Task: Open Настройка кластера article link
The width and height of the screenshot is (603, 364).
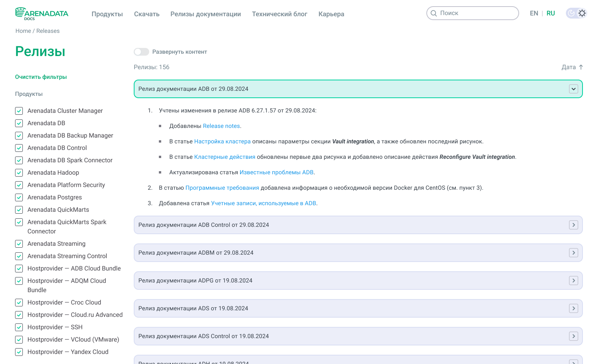Action: click(x=222, y=141)
